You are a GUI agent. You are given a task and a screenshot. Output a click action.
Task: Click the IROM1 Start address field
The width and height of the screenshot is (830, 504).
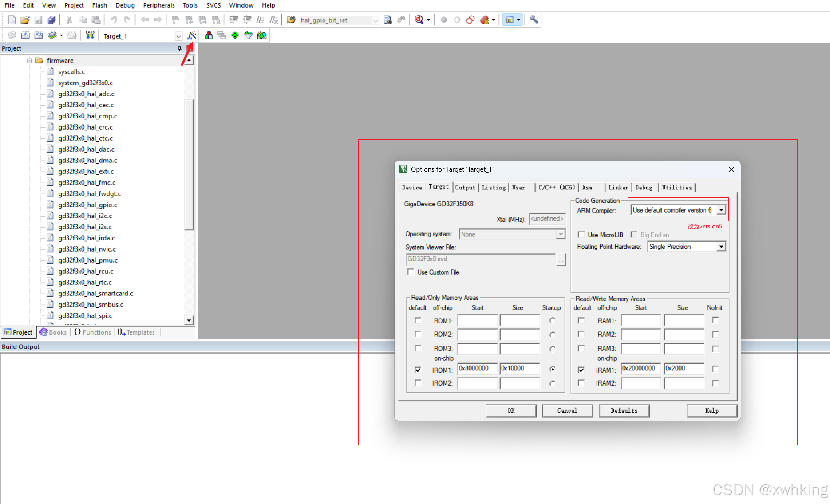(478, 369)
